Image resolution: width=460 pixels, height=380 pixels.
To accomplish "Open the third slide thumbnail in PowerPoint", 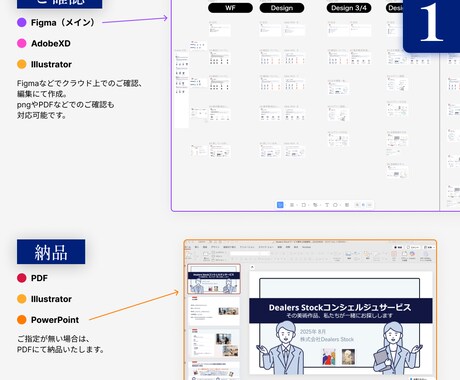I will click(x=214, y=343).
